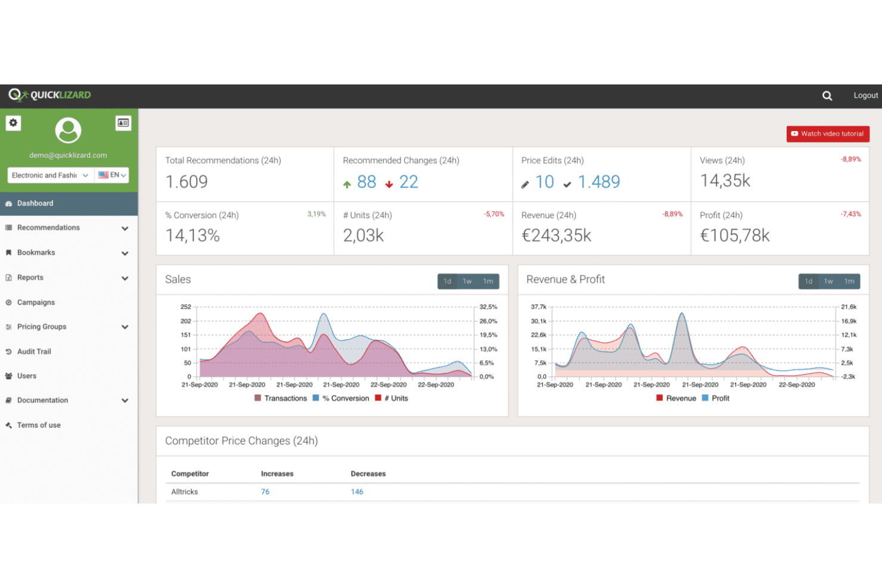882x588 pixels.
Task: Open settings gear icon in sidebar
Action: coord(13,123)
